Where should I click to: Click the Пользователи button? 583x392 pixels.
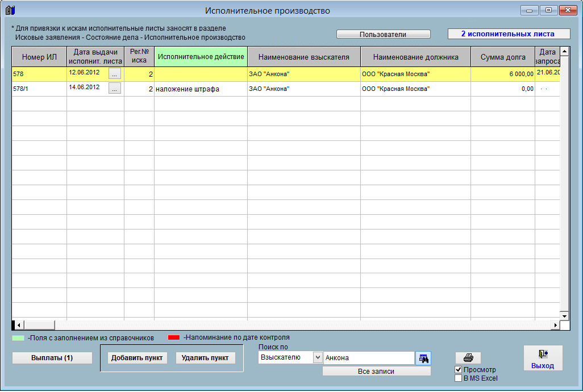coord(384,34)
